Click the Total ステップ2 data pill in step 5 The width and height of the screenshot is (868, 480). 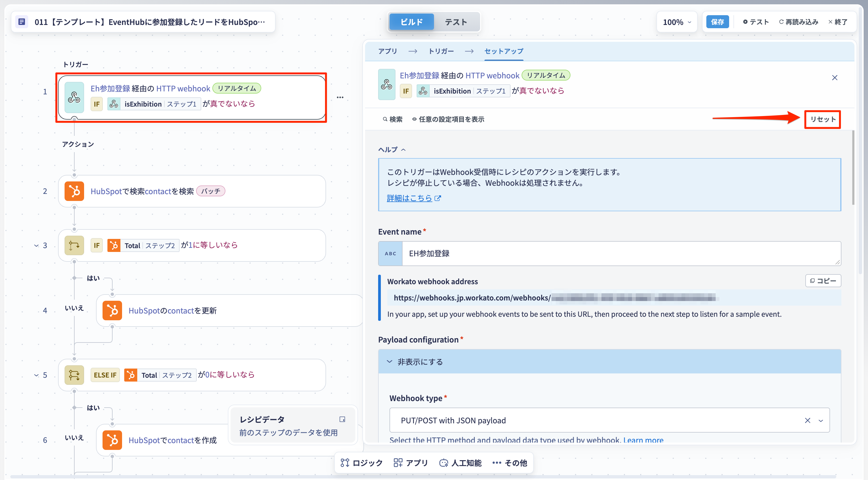click(x=160, y=375)
